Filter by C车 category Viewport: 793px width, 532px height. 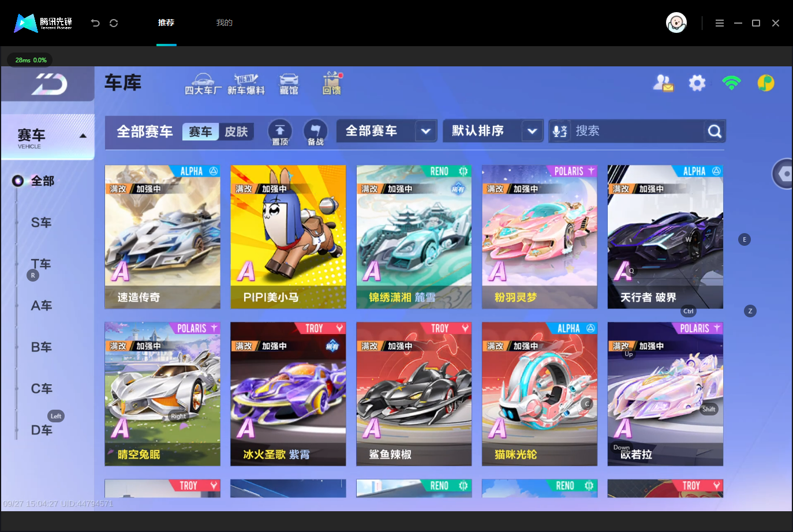(x=41, y=389)
